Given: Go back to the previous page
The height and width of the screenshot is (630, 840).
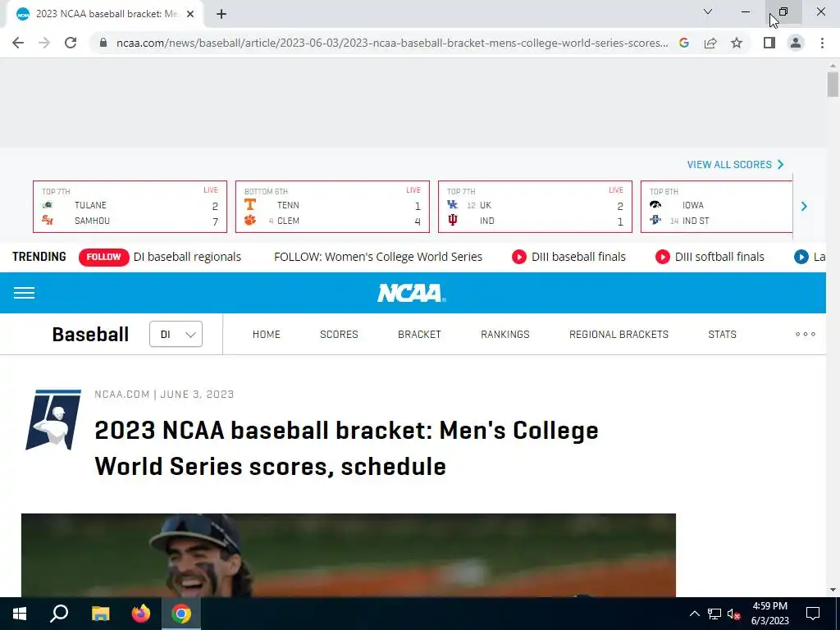Looking at the screenshot, I should pos(18,43).
